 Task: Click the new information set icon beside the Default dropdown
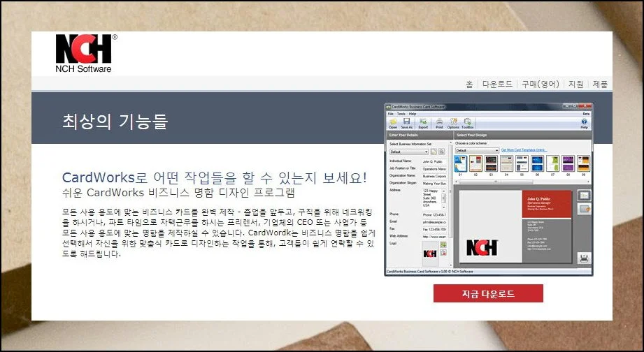click(434, 152)
